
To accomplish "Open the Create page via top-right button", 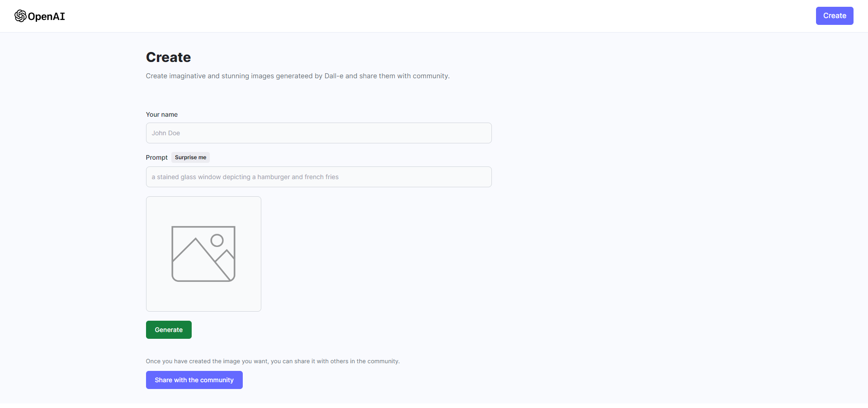I will click(x=835, y=15).
